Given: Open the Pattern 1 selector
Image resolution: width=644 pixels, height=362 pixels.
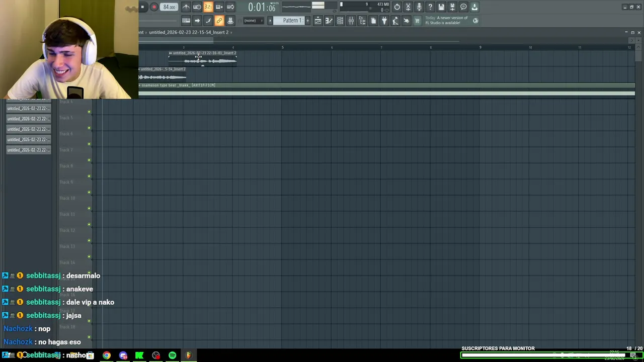Looking at the screenshot, I should click(x=292, y=21).
